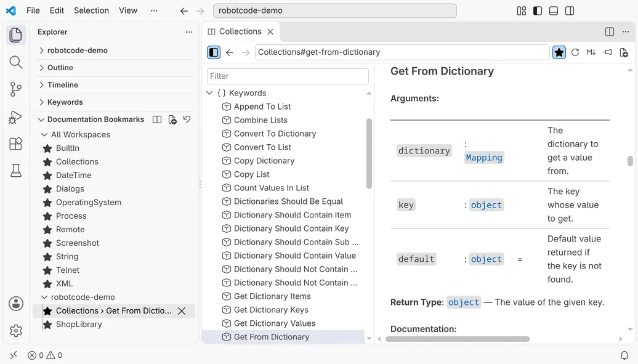Show the errors and warnings count
638x364 pixels.
(45, 355)
